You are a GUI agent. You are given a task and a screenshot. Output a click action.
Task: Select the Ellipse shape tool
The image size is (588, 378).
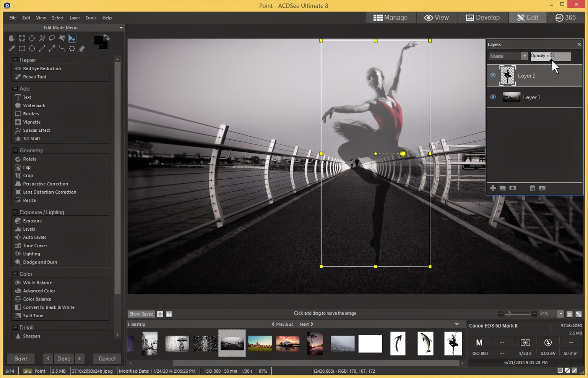click(32, 48)
